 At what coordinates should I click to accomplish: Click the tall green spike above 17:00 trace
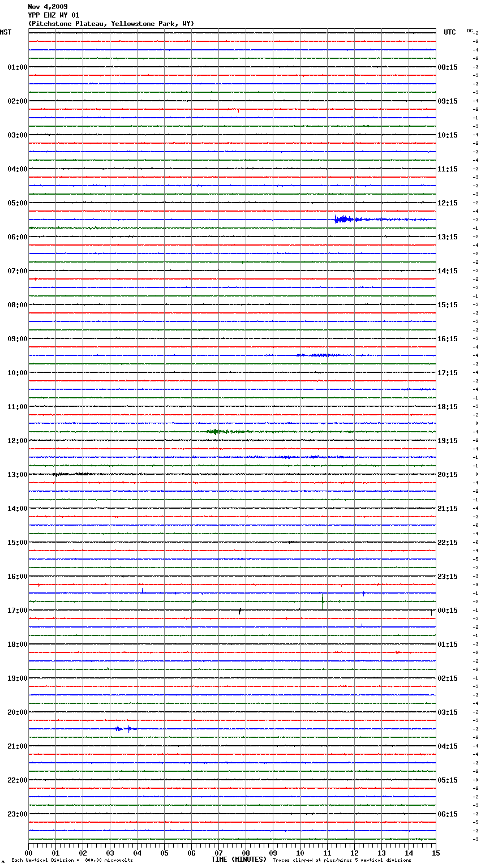pos(322,600)
